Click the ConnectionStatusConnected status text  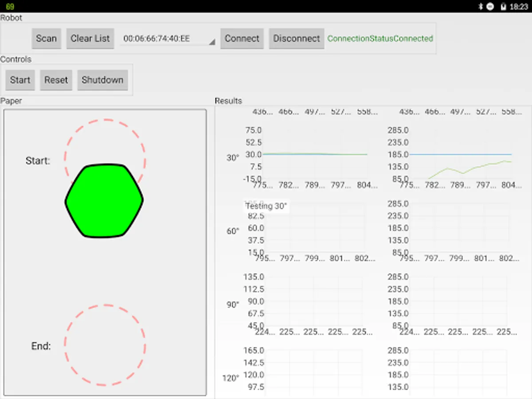(380, 39)
